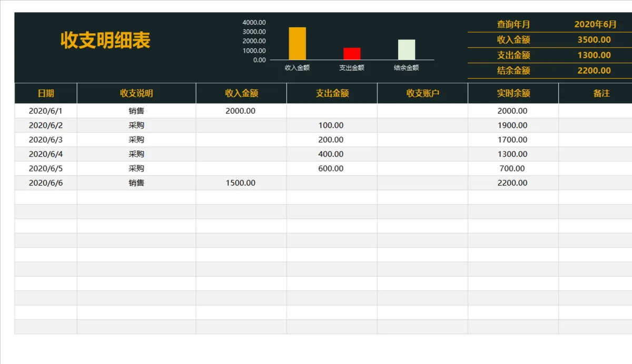Select 采购 in the 2020/6/5 row

[x=136, y=168]
